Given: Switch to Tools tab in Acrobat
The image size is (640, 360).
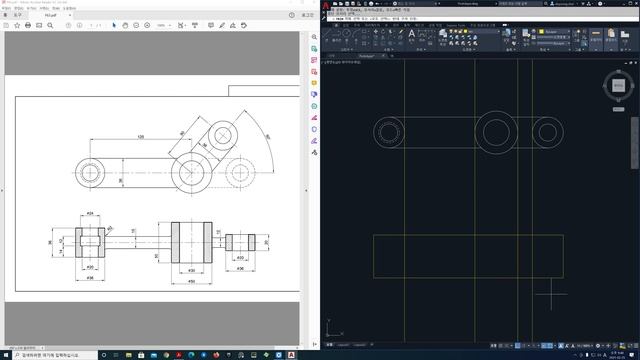Looking at the screenshot, I should (x=18, y=15).
